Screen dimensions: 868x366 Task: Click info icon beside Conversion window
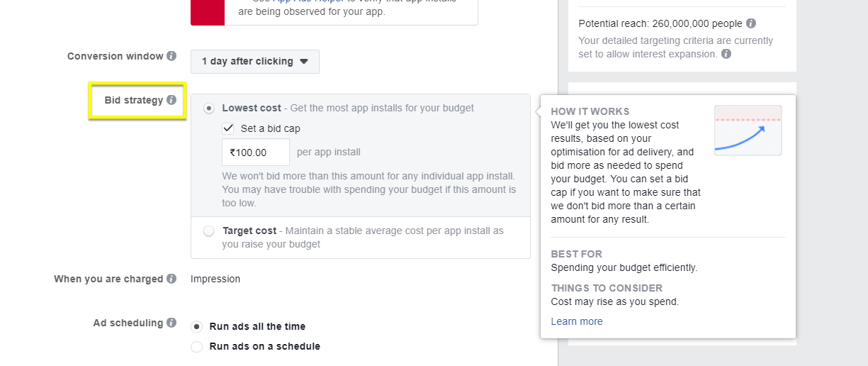171,56
